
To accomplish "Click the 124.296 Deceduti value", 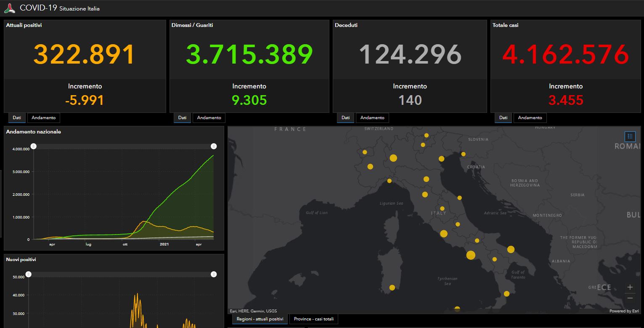I will point(410,54).
